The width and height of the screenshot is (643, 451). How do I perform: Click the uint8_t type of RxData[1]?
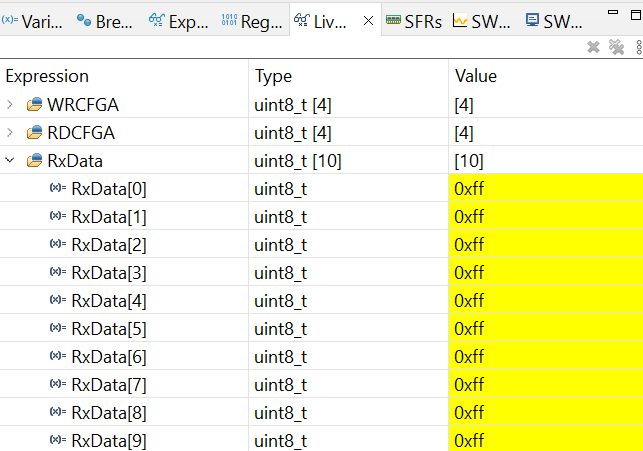[x=280, y=217]
